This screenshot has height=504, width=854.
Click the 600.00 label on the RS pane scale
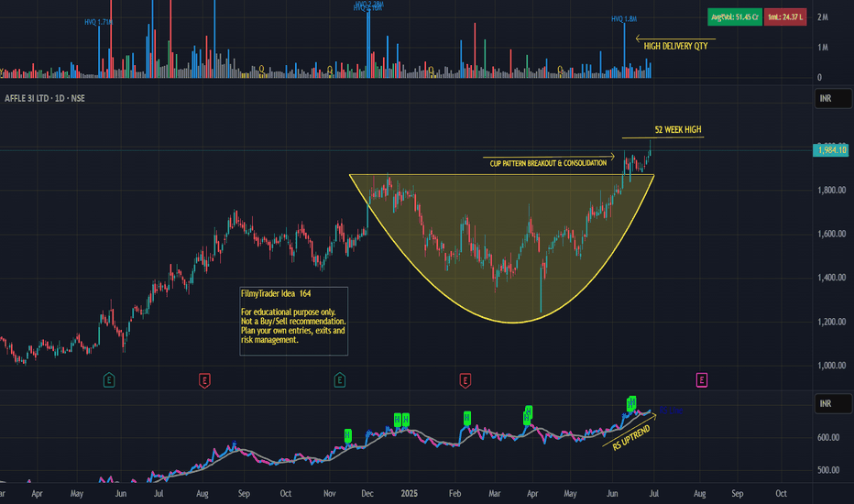[x=828, y=437]
